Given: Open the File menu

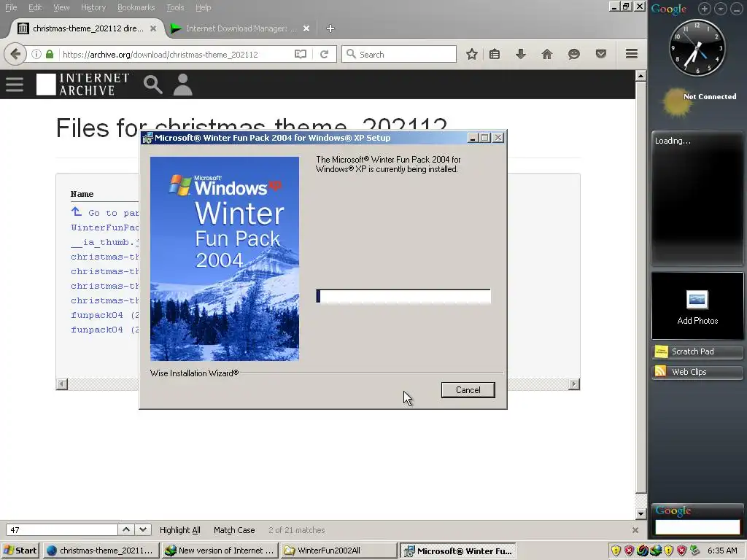Looking at the screenshot, I should pos(11,7).
